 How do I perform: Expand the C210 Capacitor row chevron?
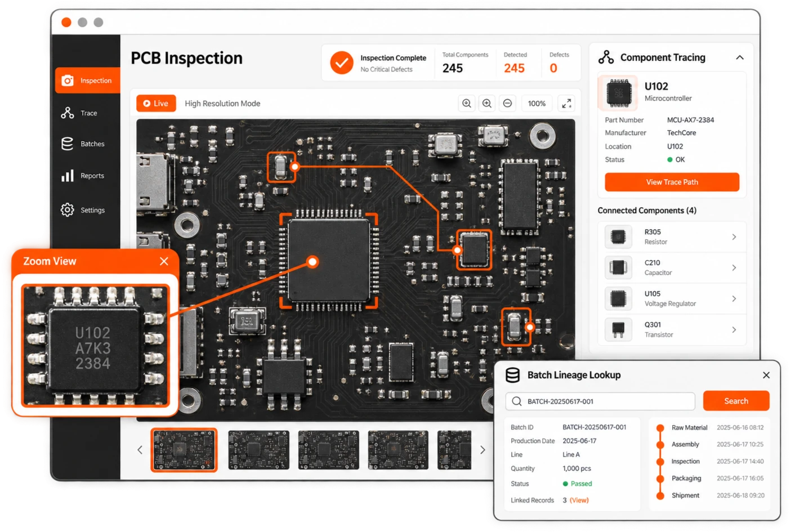coord(734,268)
